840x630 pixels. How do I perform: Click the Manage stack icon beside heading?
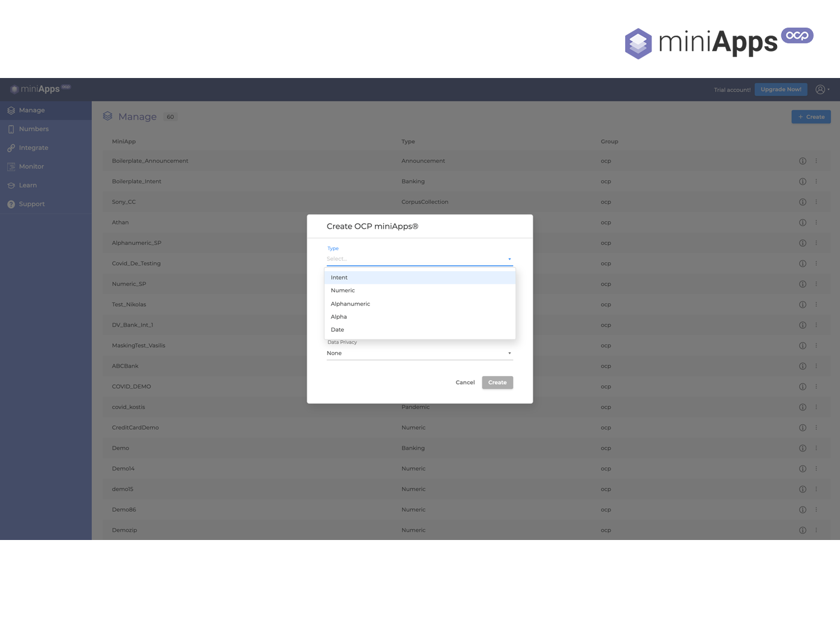[107, 116]
